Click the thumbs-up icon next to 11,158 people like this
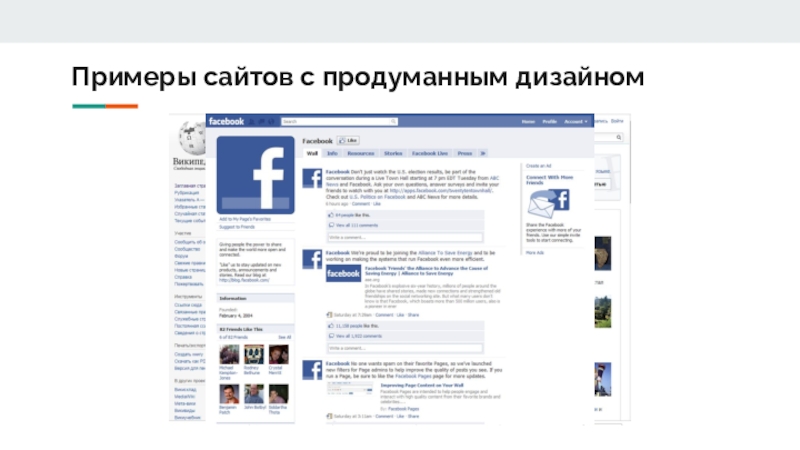The width and height of the screenshot is (800, 450). pos(331,326)
